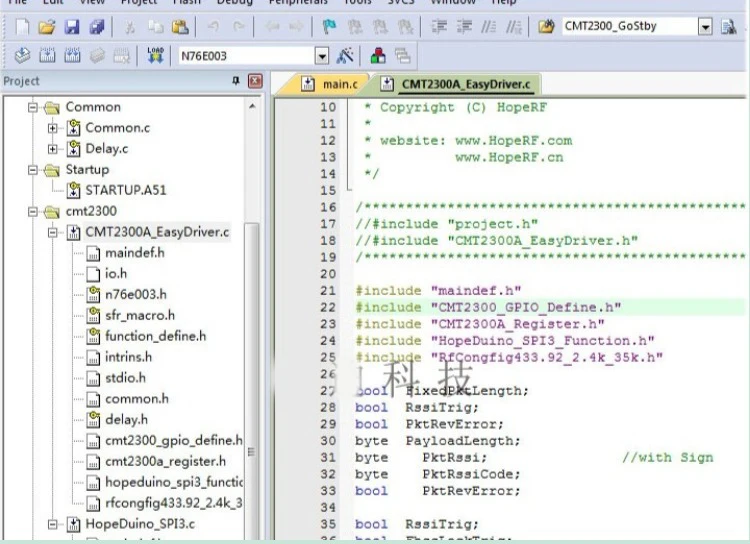
Task: Click the Save All icon
Action: pyautogui.click(x=97, y=27)
